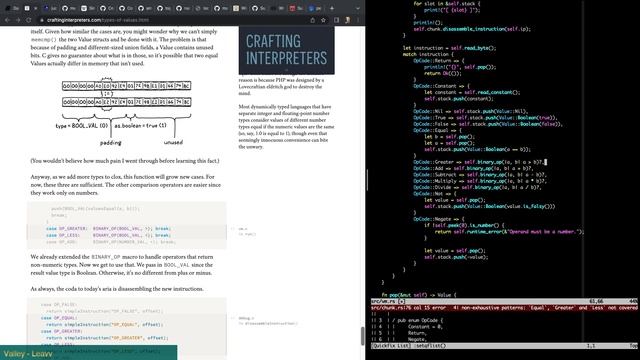Click the OP_LESS BINARY_OP code line
The width and height of the screenshot is (640, 360).
pyautogui.click(x=108, y=235)
